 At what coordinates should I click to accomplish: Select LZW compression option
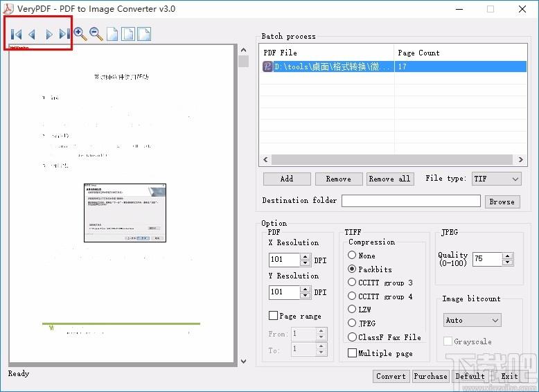pos(352,309)
